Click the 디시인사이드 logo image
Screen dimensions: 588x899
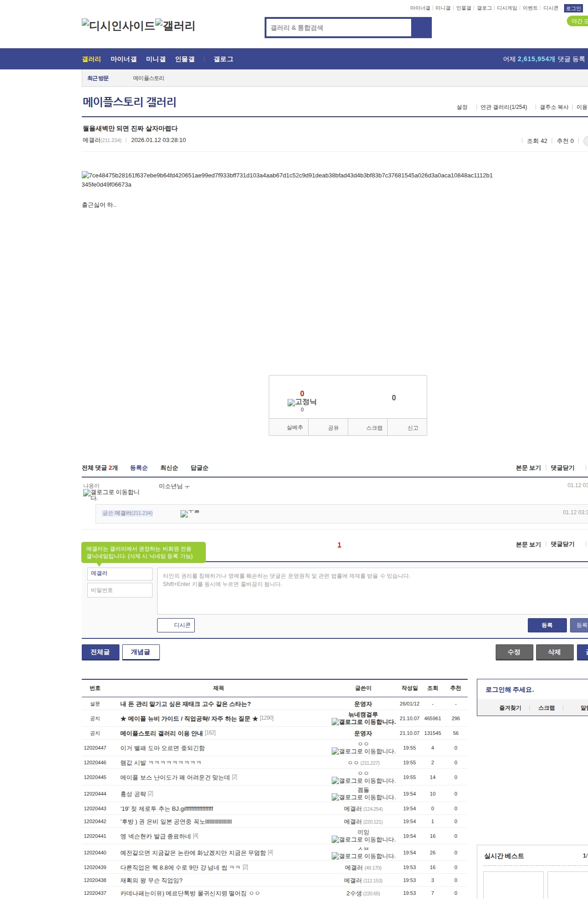[x=118, y=26]
